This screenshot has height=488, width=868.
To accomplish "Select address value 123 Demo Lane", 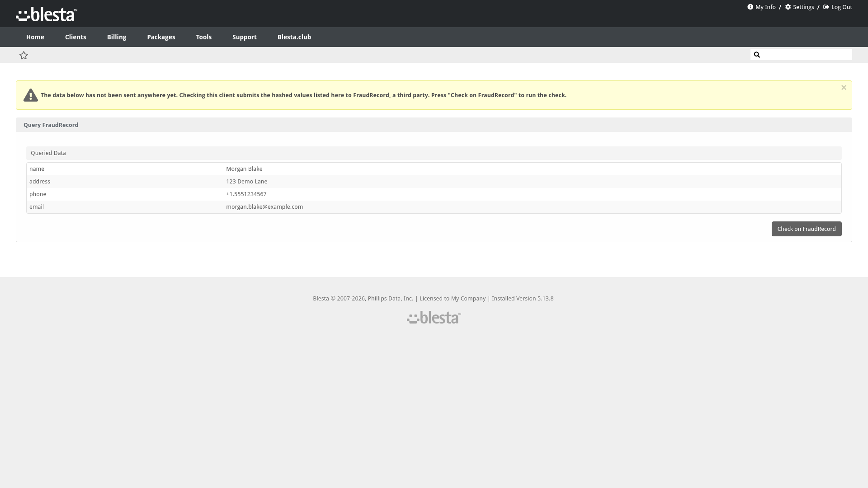I will (x=247, y=182).
